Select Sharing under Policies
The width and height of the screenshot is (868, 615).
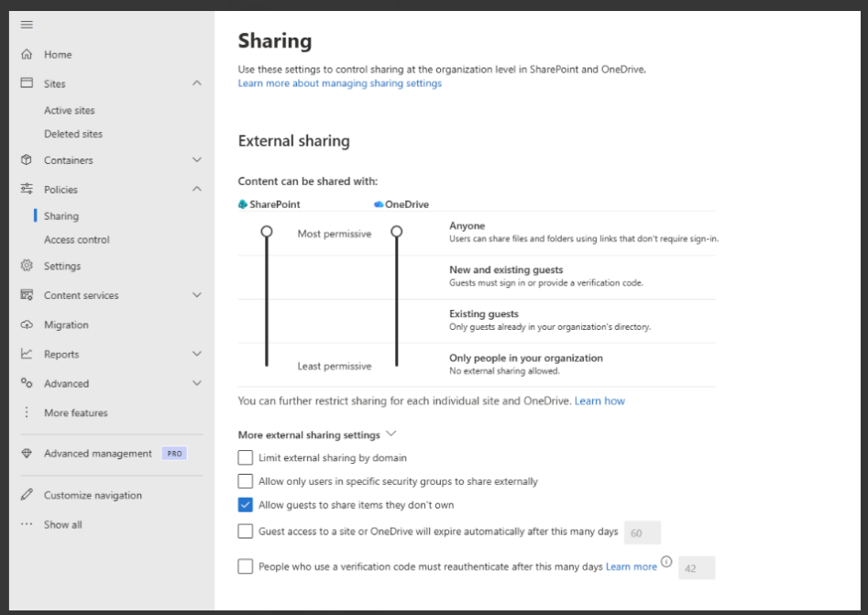[61, 216]
